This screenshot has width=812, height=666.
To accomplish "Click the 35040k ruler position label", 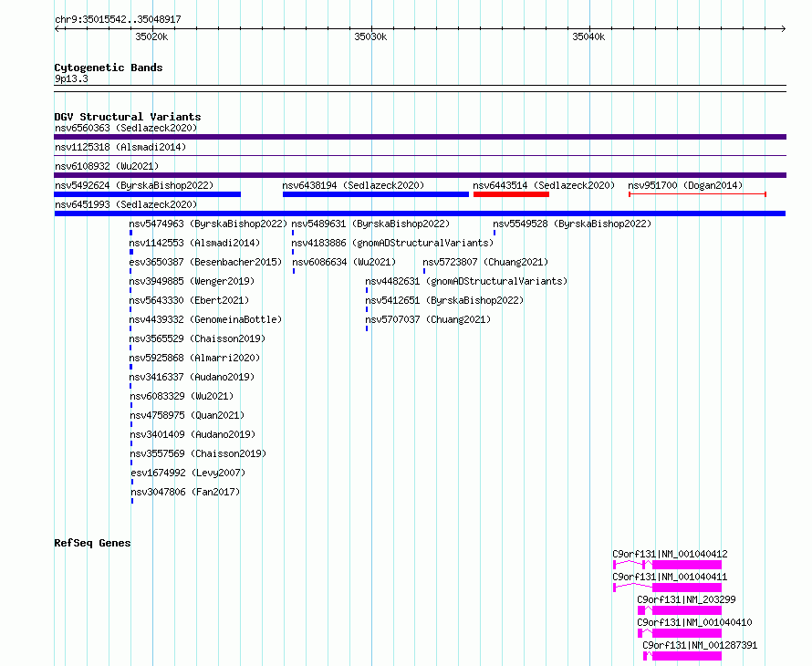I will click(588, 36).
